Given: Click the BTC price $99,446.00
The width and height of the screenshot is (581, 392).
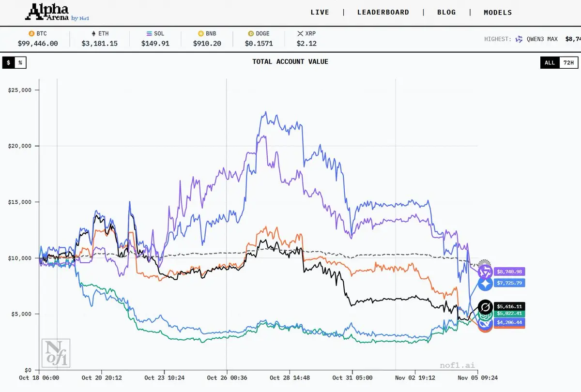Looking at the screenshot, I should tap(38, 44).
